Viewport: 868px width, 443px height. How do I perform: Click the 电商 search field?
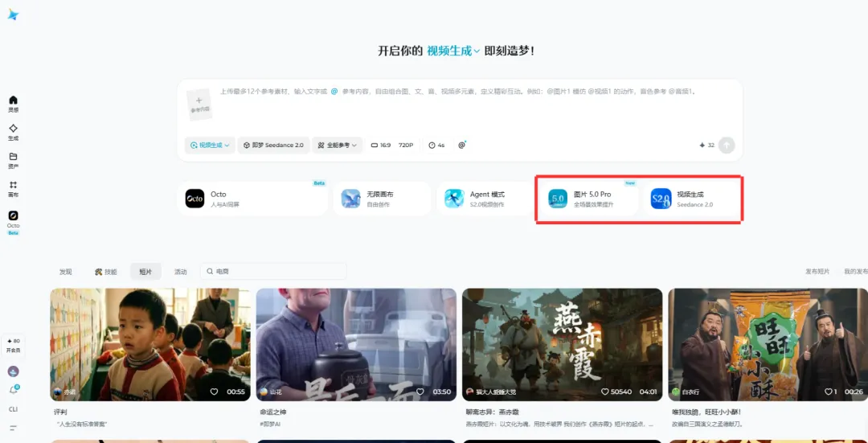273,271
